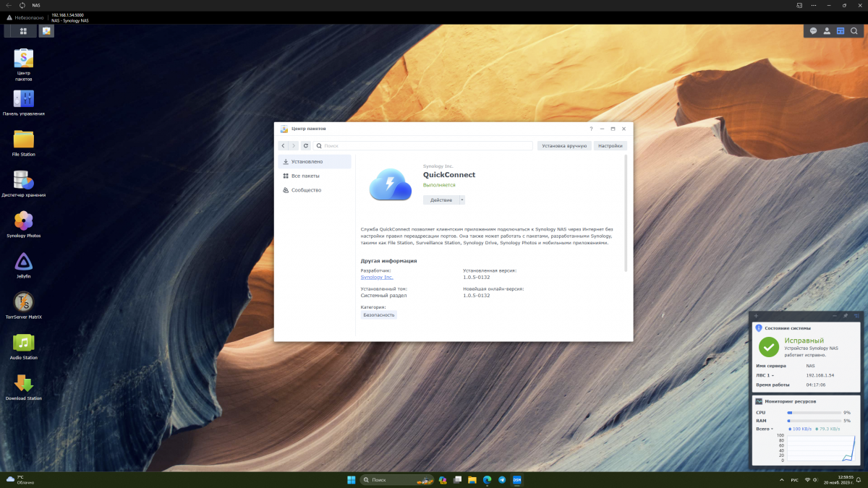
Task: Open the File Station desktop icon
Action: pos(24,143)
